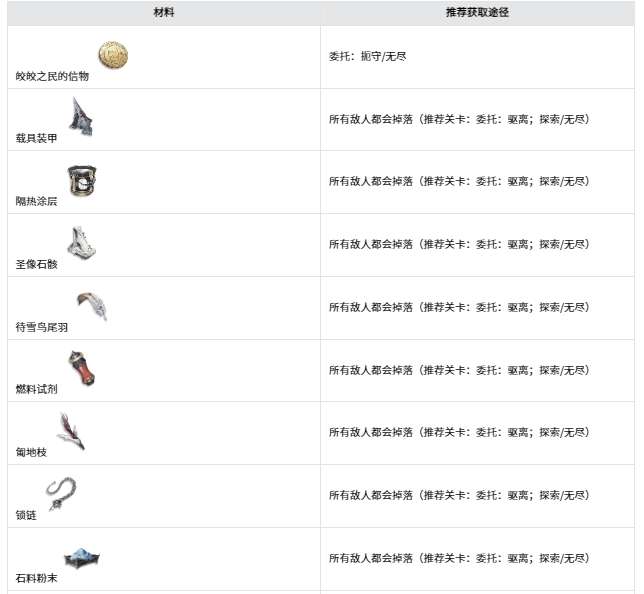Click the 材料 column header
The image size is (644, 594).
click(x=164, y=13)
